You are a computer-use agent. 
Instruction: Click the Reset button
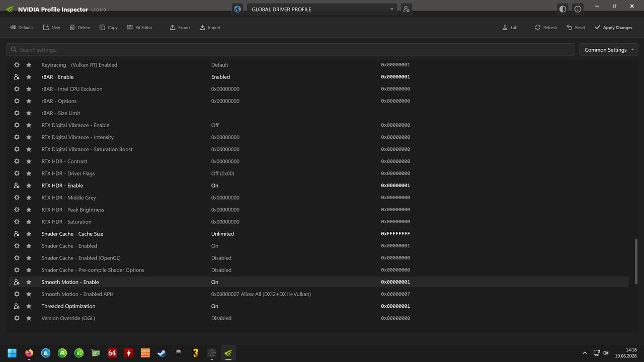tap(576, 28)
